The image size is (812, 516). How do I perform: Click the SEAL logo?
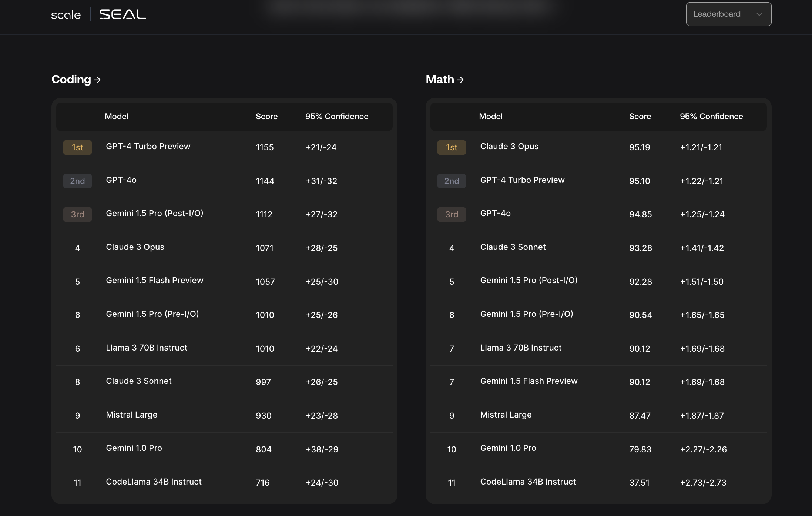(123, 14)
